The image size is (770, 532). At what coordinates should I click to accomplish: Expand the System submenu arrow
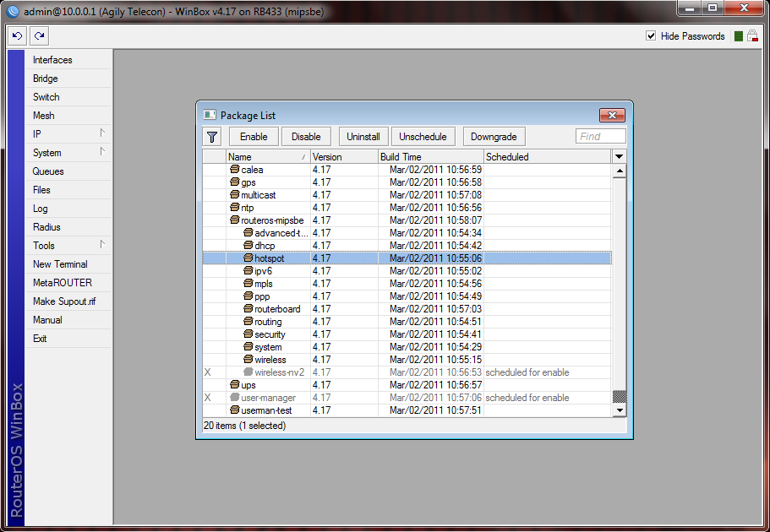[102, 152]
